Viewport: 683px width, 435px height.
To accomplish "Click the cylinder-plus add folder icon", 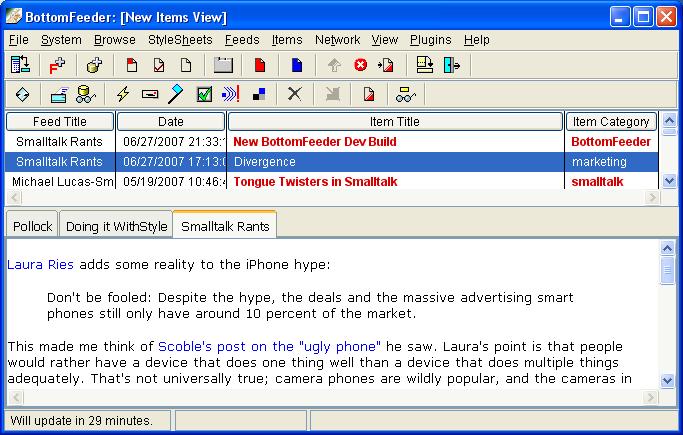I will (94, 65).
